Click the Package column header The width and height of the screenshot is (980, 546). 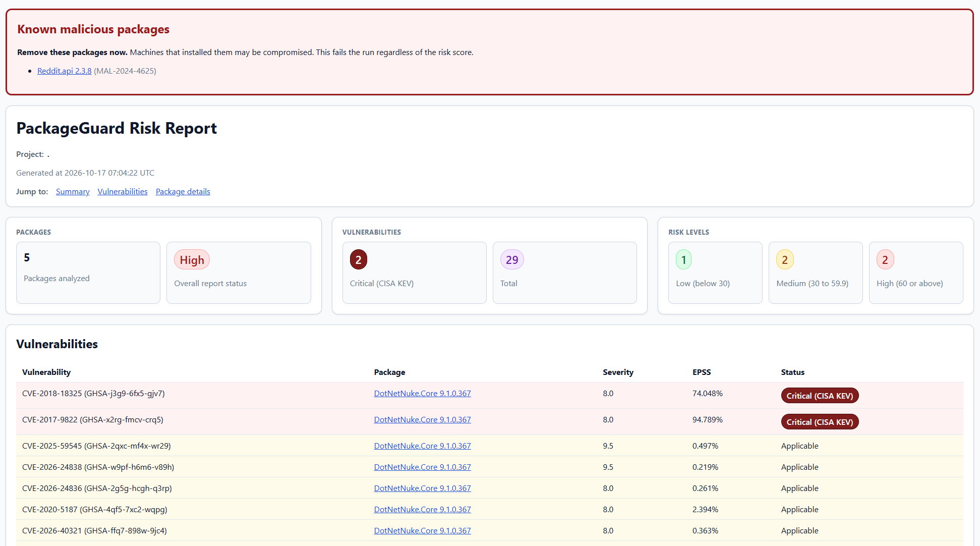389,372
